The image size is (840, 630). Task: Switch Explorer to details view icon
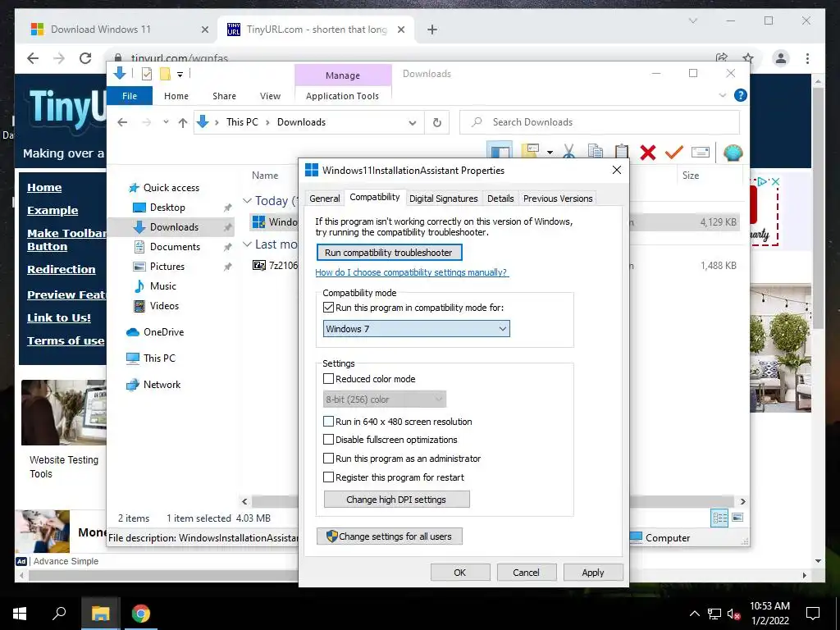(x=719, y=518)
